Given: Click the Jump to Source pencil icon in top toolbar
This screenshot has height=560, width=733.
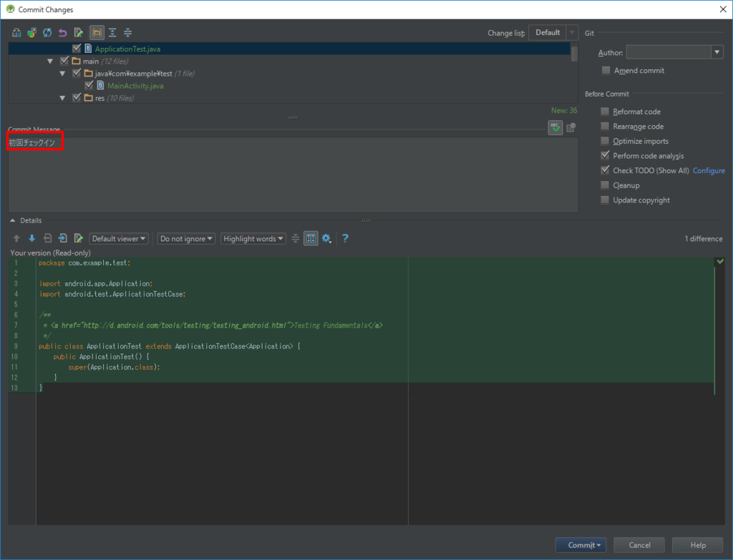Looking at the screenshot, I should point(79,33).
